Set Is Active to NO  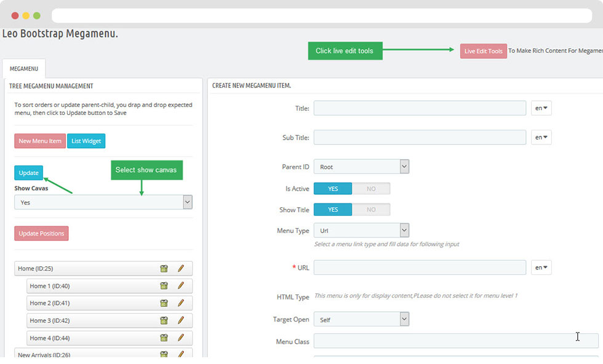point(371,189)
